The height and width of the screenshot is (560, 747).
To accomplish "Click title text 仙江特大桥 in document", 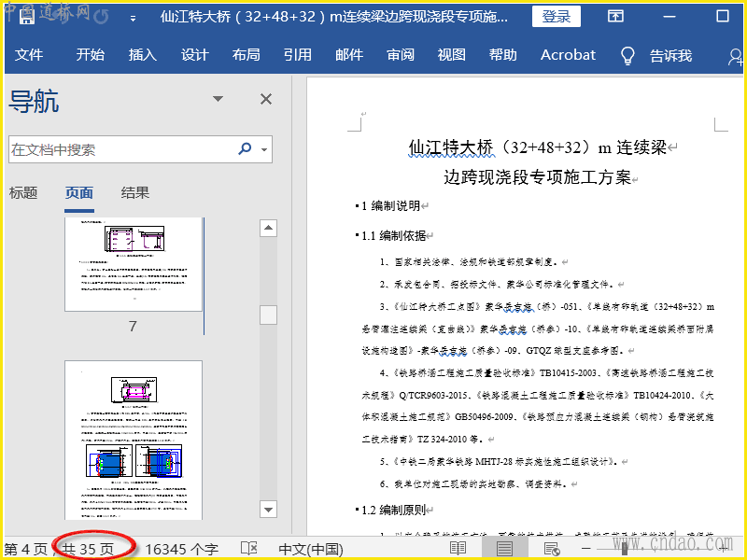I will click(451, 147).
